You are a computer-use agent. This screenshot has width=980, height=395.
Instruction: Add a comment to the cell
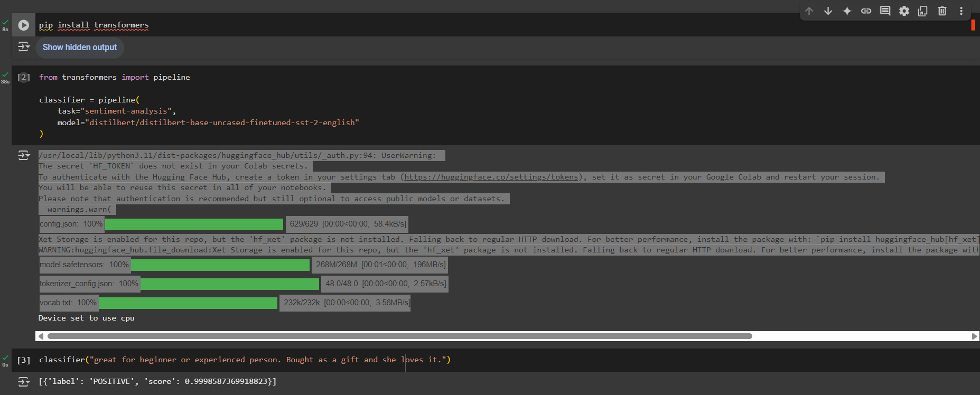(x=885, y=11)
